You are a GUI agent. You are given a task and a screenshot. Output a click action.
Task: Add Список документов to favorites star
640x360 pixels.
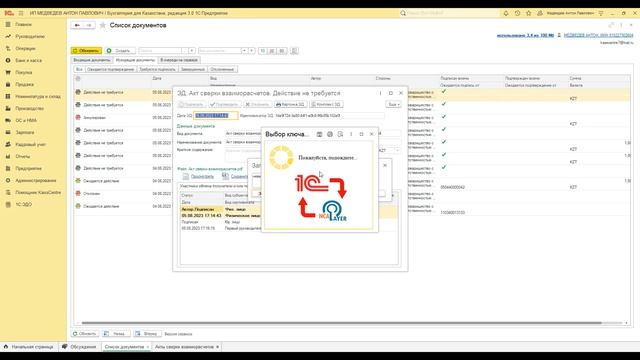102,25
